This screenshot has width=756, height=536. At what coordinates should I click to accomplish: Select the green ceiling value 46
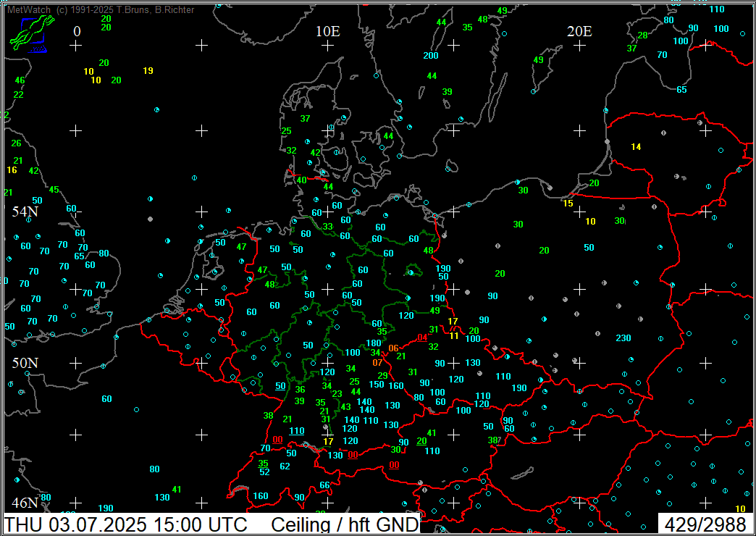20,80
